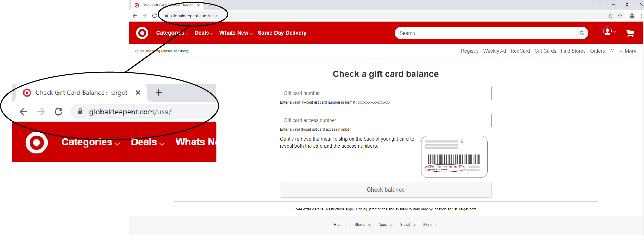Reload the page with refresh icon
This screenshot has height=240, width=644.
[x=154, y=16]
